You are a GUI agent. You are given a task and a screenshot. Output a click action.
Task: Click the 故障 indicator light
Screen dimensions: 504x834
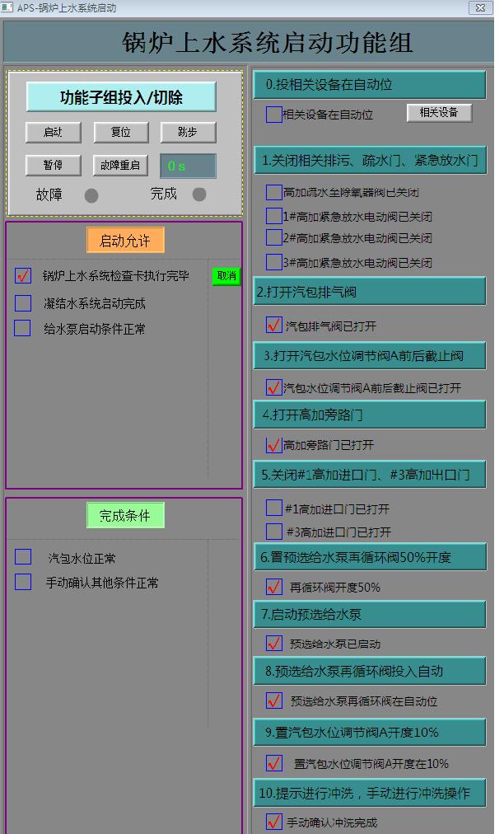tap(91, 195)
